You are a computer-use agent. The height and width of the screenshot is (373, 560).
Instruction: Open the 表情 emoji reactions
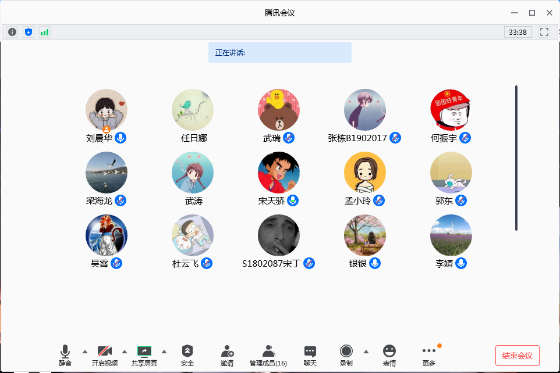point(389,355)
